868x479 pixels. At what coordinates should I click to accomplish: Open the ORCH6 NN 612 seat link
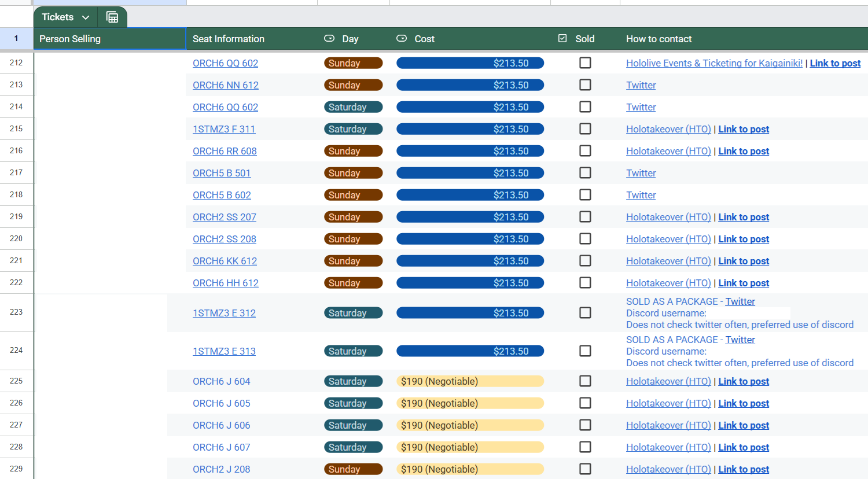(226, 85)
